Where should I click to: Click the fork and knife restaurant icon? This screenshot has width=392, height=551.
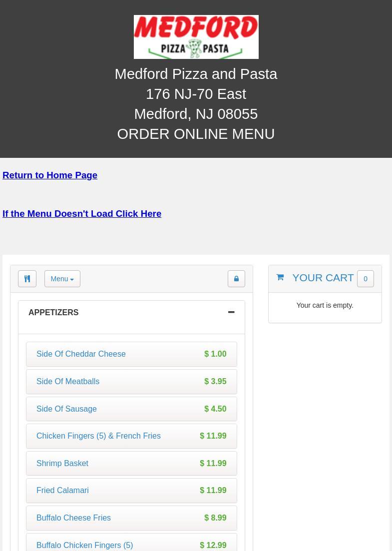(27, 279)
